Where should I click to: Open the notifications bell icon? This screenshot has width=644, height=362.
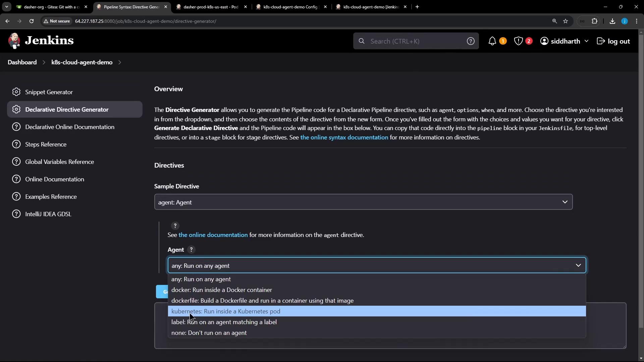point(492,41)
